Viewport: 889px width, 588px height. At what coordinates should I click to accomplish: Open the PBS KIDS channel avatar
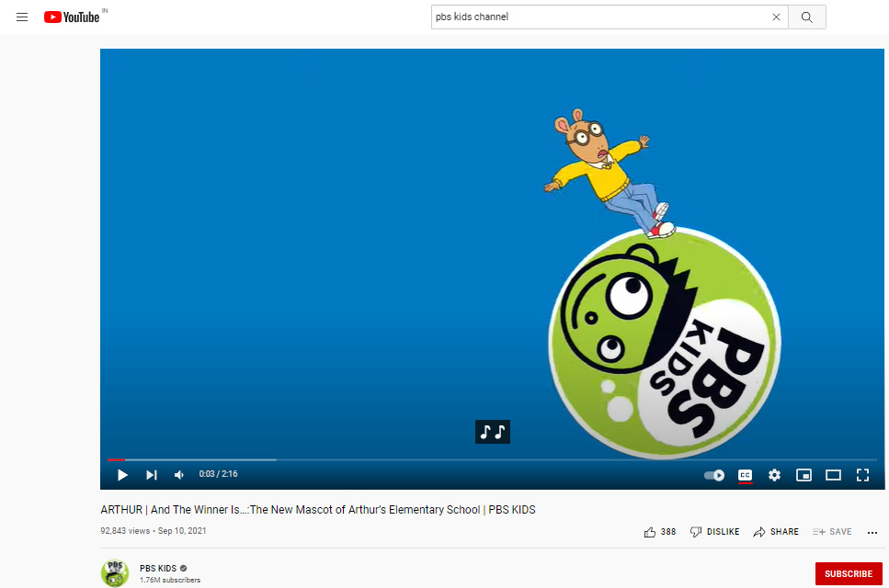115,572
